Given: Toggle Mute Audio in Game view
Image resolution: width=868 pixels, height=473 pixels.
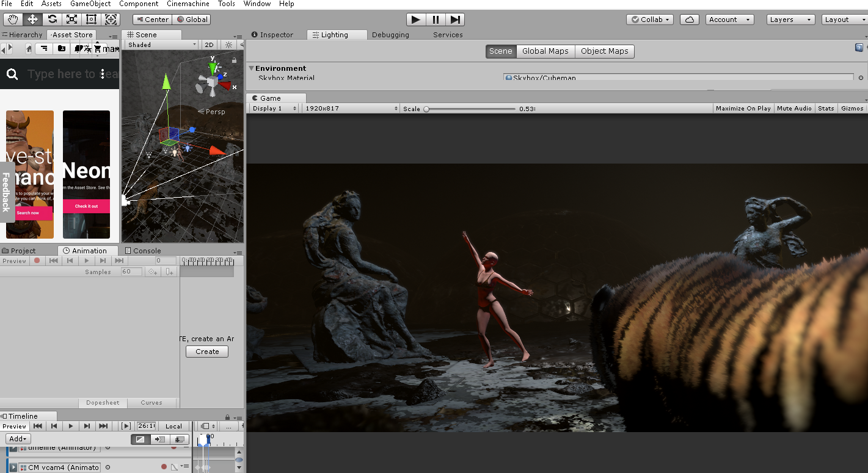Looking at the screenshot, I should (794, 108).
